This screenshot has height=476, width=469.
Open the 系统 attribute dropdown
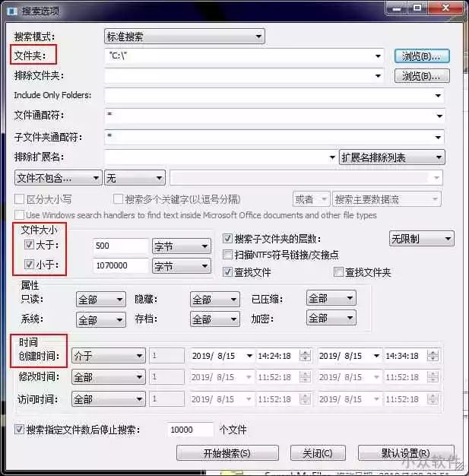tap(101, 319)
